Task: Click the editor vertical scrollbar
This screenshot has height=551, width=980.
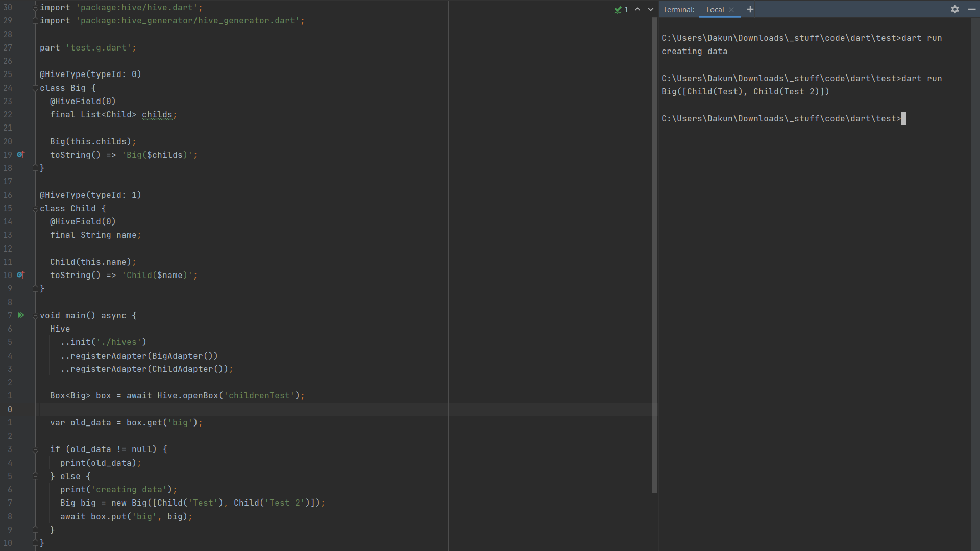Action: (655, 255)
